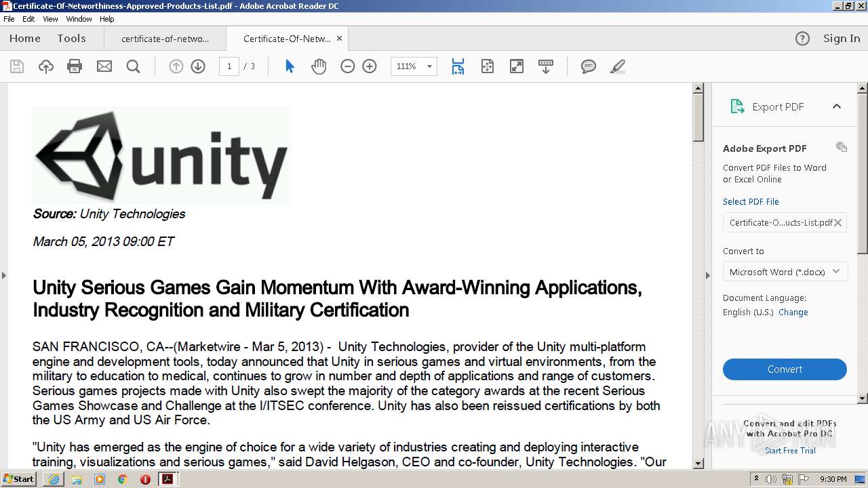This screenshot has width=868, height=488.
Task: Collapse the right tools pane arrow
Action: pyautogui.click(x=707, y=275)
